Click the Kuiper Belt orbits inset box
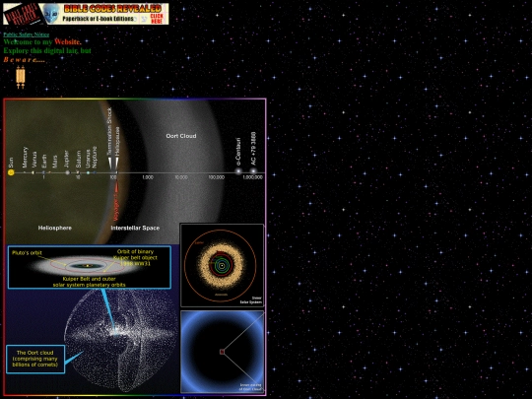The image size is (532, 399). tap(90, 267)
